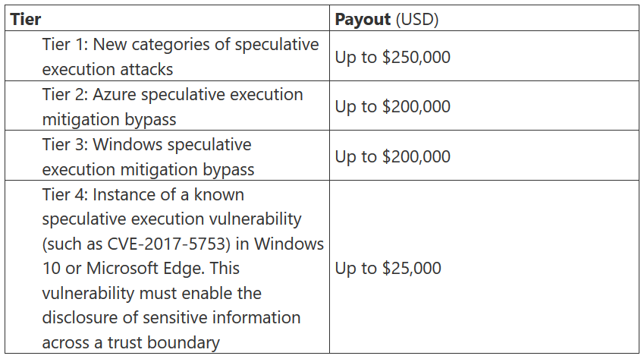Screen dimensions: 644x359
Task: Click the "Payout" column header text
Action: click(x=363, y=19)
